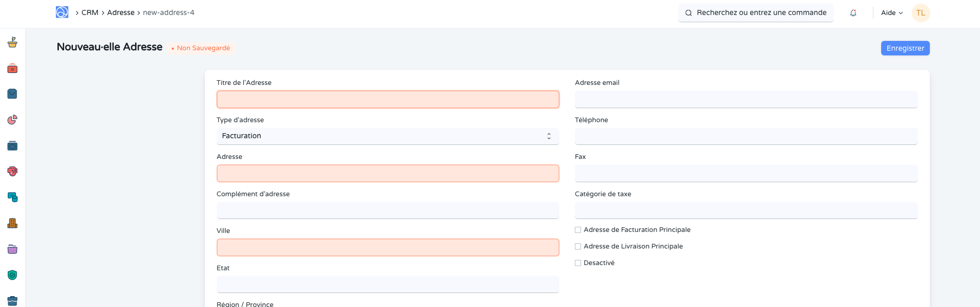The height and width of the screenshot is (307, 980).
Task: Navigate to Adresse breadcrumb link
Action: click(x=121, y=12)
